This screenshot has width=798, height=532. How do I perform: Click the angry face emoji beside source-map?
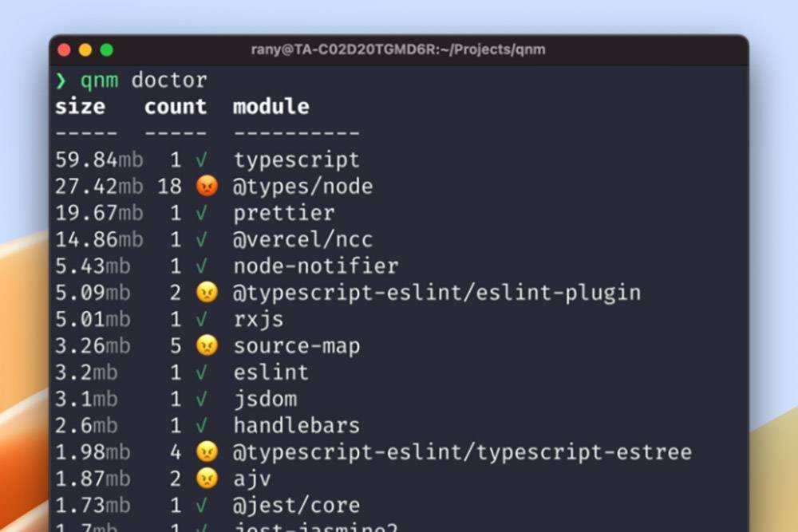tap(207, 346)
